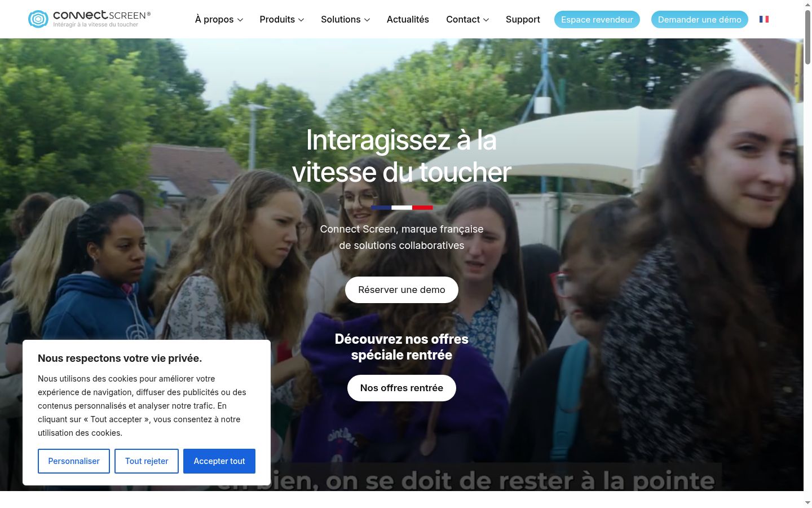Click the Connect Screen, marque française tagline
This screenshot has width=812, height=508.
[x=401, y=237]
